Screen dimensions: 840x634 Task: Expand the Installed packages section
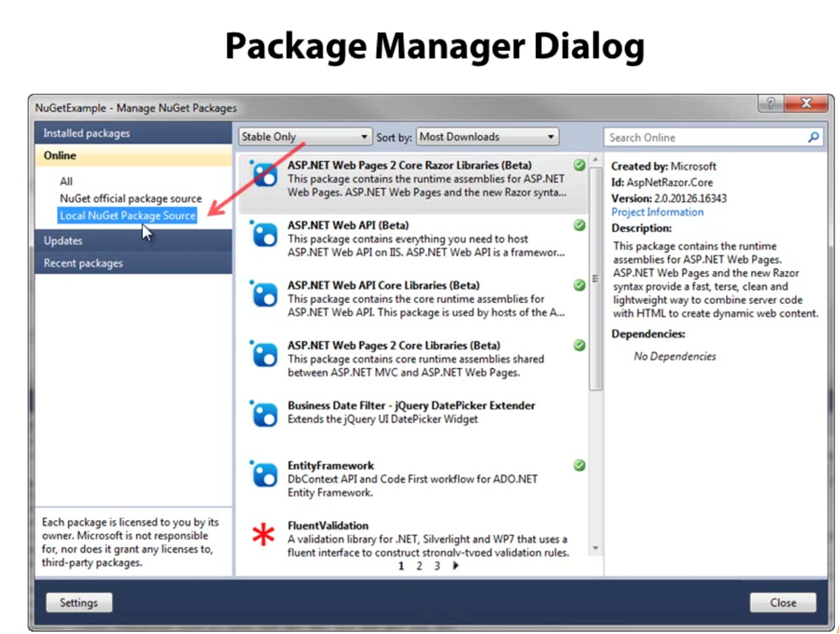134,133
